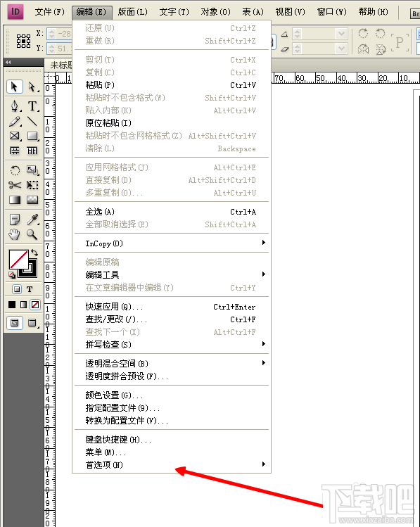The image size is (420, 527).
Task: Open the rotation angle dropdown
Action: pyautogui.click(x=341, y=34)
